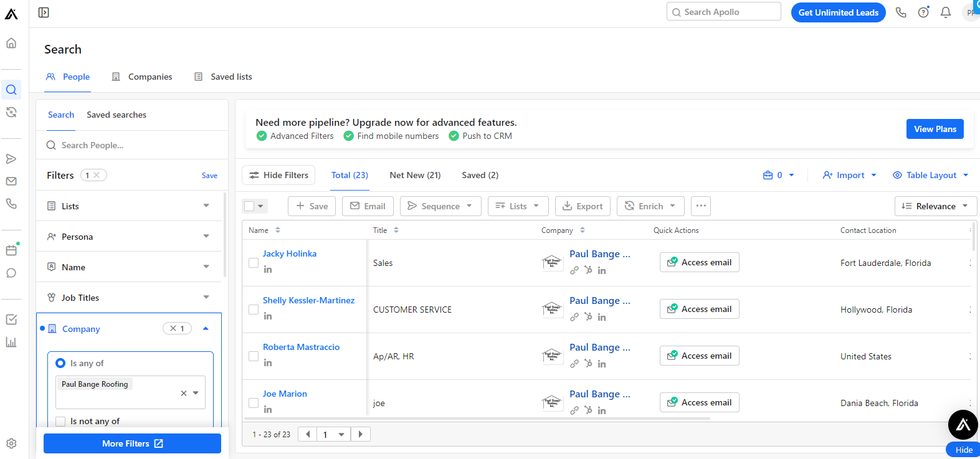Switch to the Companies tab

tap(142, 77)
